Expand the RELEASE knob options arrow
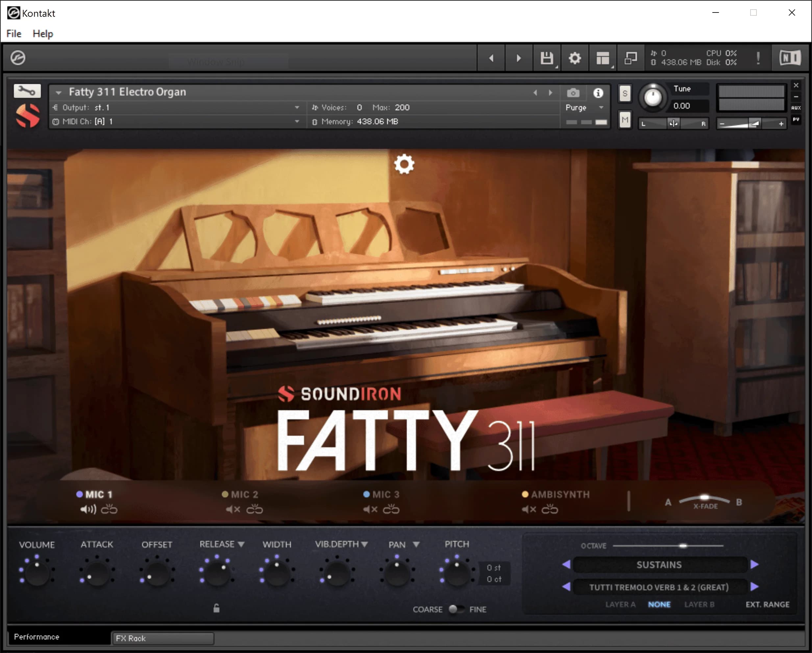The height and width of the screenshot is (653, 812). point(241,544)
